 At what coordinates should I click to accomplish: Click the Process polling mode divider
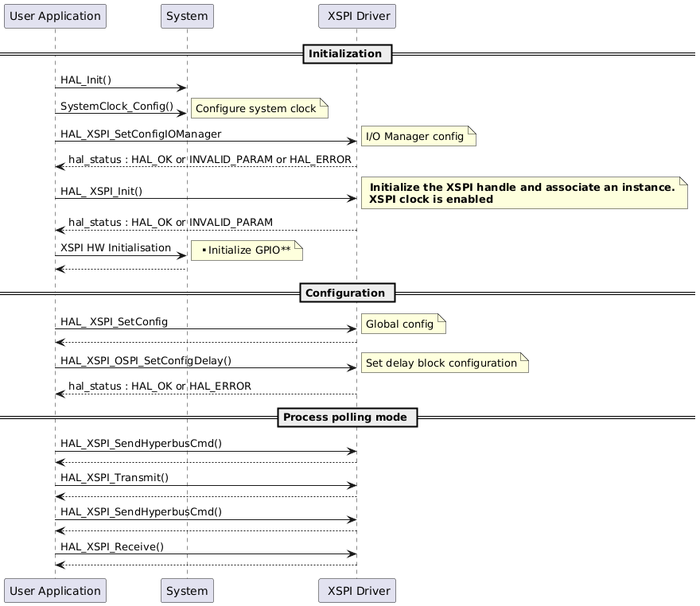click(347, 417)
